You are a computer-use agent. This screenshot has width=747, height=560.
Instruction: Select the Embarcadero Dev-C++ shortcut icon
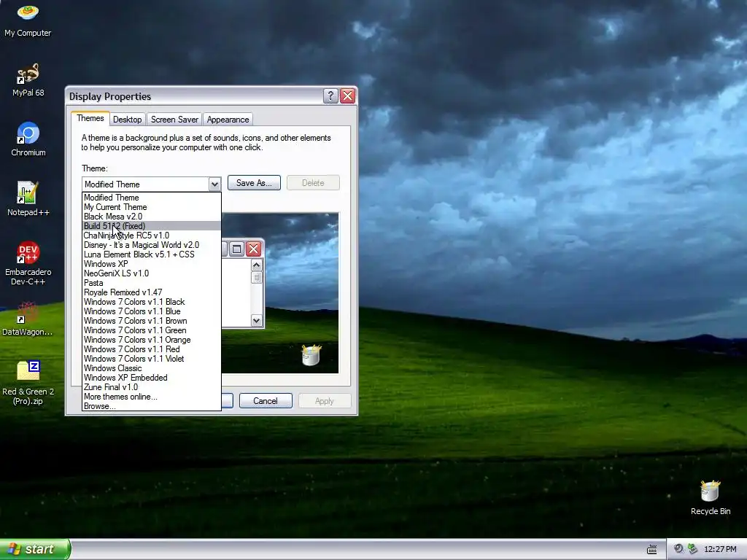click(28, 263)
